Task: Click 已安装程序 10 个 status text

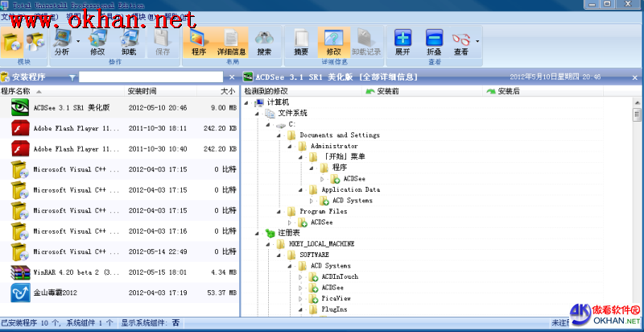Action: click(x=30, y=323)
